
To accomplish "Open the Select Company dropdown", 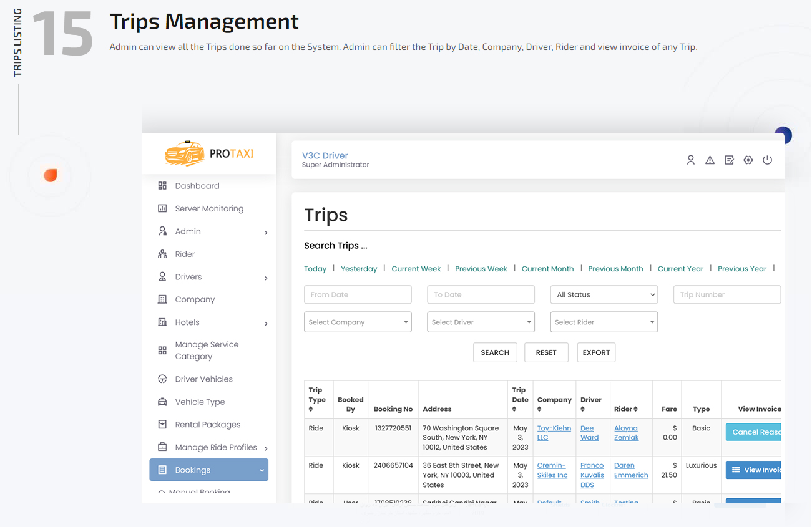I will click(x=358, y=322).
